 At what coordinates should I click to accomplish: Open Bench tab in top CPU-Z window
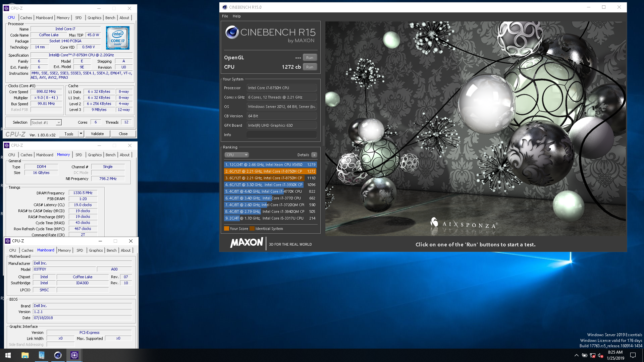[110, 18]
